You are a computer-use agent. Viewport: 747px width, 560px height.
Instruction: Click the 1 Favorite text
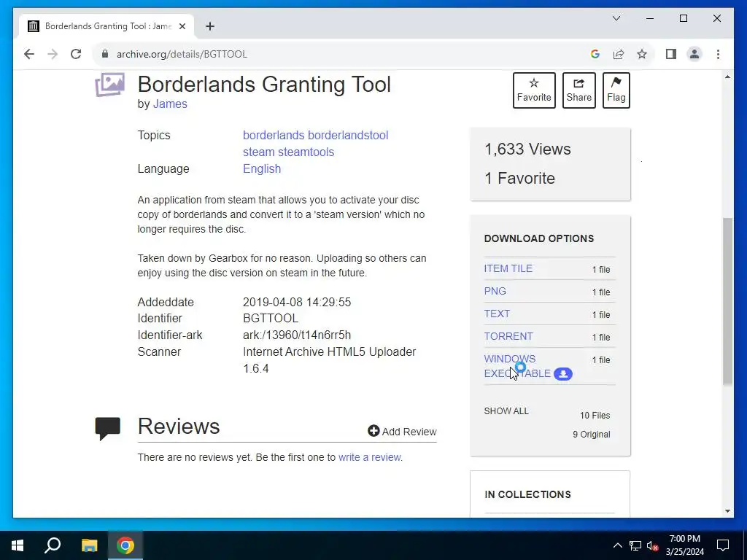519,178
